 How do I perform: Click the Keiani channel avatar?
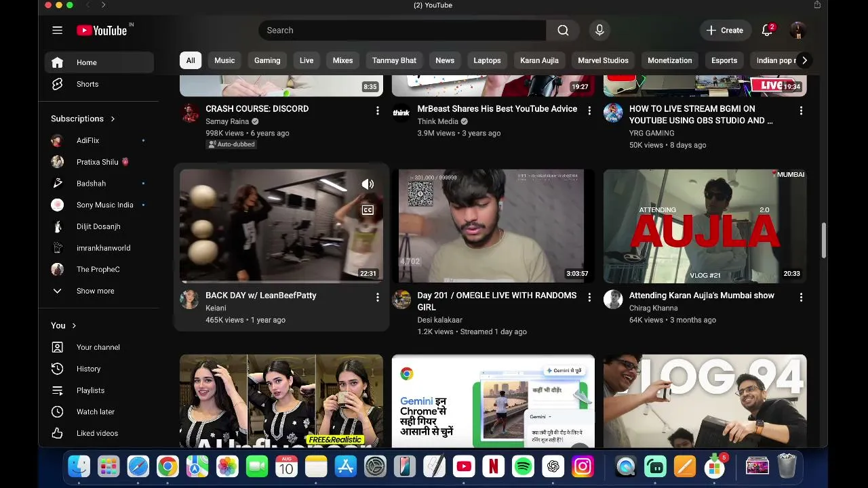click(190, 300)
